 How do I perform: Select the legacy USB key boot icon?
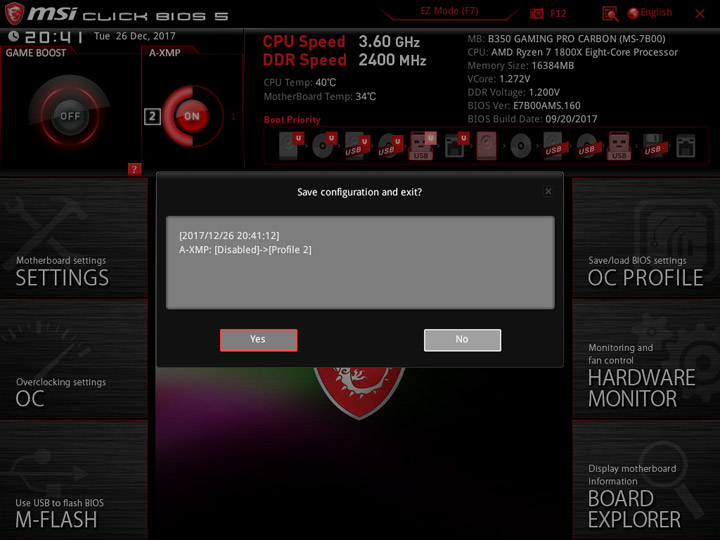[619, 146]
